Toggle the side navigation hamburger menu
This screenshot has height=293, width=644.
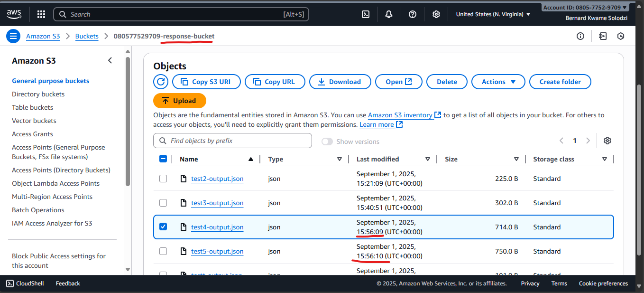[x=13, y=36]
